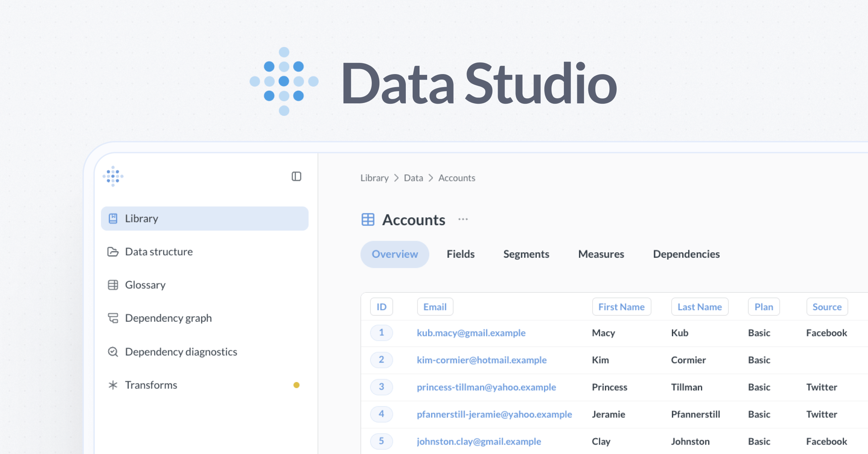
Task: Go to Library in the breadcrumb
Action: tap(374, 178)
